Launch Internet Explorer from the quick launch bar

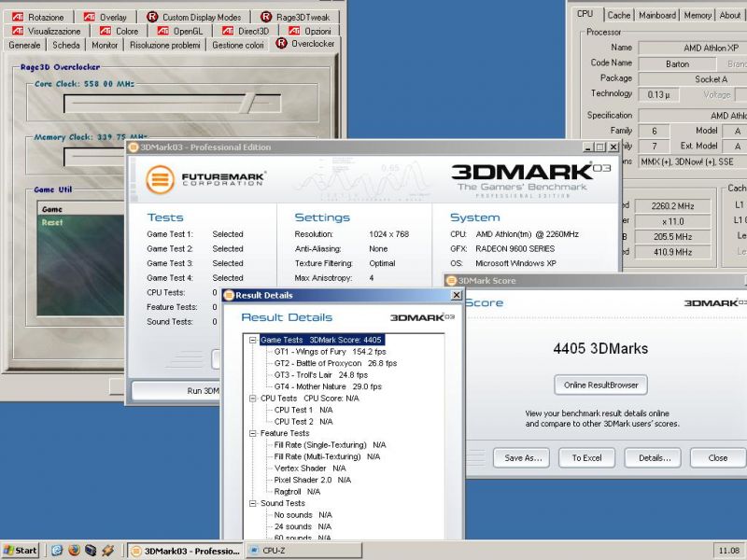[x=57, y=551]
